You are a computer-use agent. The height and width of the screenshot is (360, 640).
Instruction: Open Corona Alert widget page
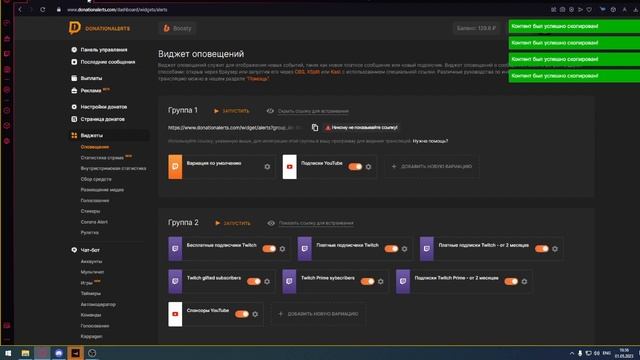(x=94, y=222)
